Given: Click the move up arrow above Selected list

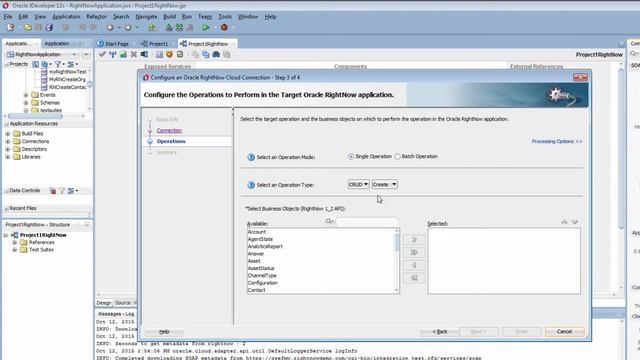Looking at the screenshot, I should coord(564,222).
